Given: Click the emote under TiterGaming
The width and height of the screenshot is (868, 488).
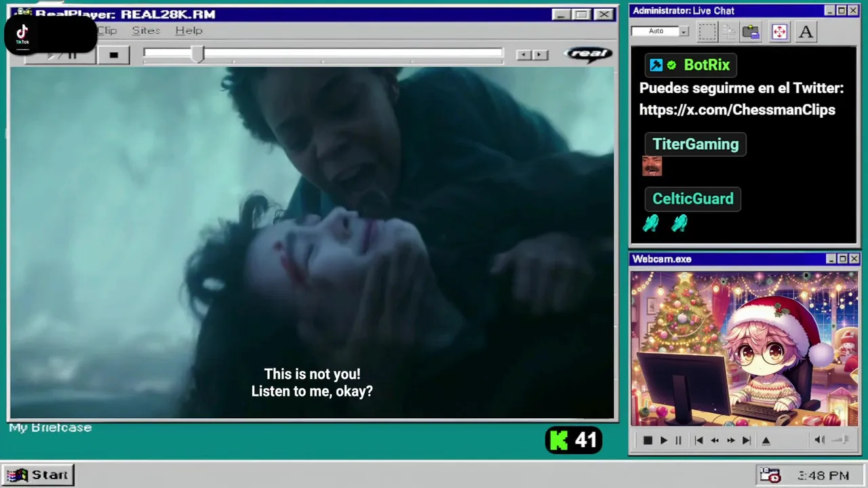Looking at the screenshot, I should tap(652, 166).
